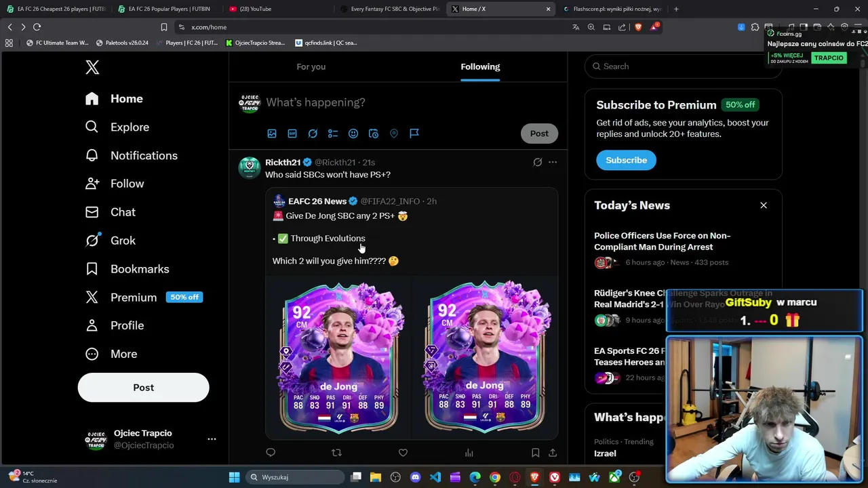The height and width of the screenshot is (488, 868).
Task: Open Police Officers Use Force news story
Action: pyautogui.click(x=662, y=241)
